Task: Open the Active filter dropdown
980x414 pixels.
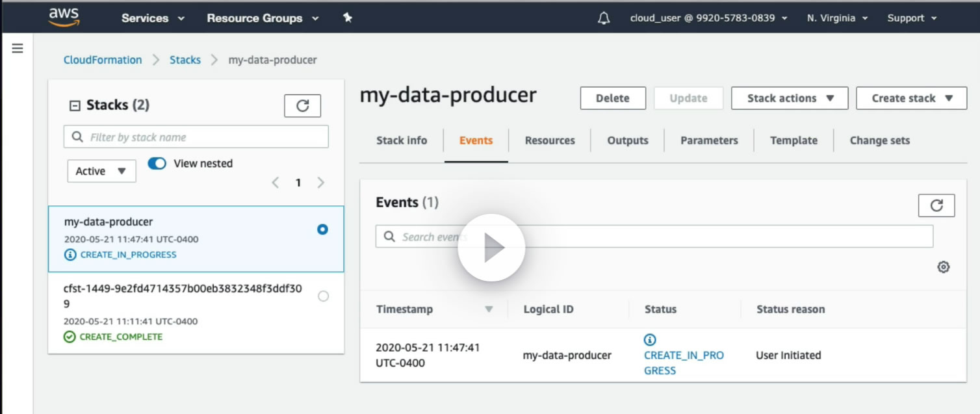Action: (x=101, y=171)
